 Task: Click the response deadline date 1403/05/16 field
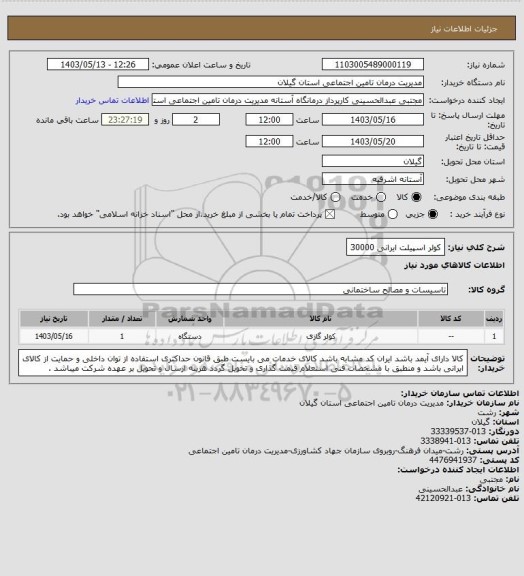tap(373, 120)
